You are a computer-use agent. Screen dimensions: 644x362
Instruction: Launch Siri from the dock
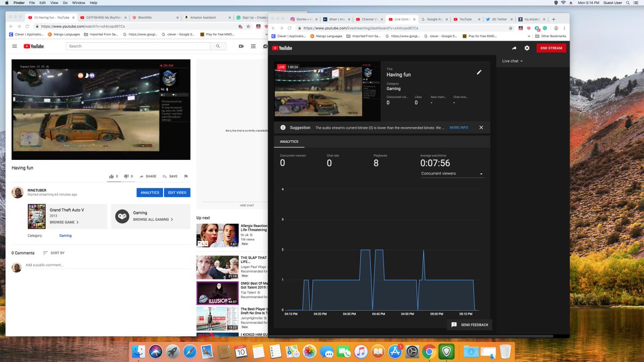(156, 351)
